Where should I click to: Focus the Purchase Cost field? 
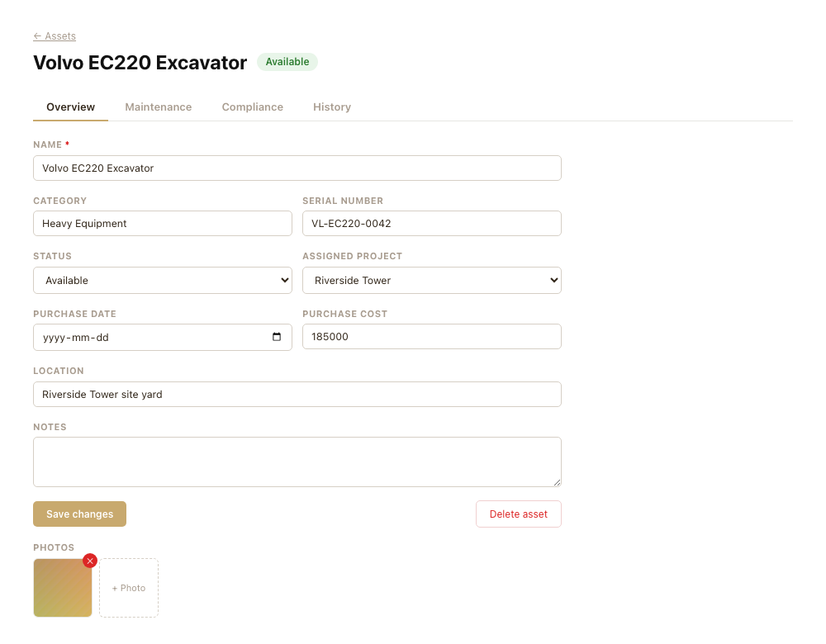click(432, 337)
